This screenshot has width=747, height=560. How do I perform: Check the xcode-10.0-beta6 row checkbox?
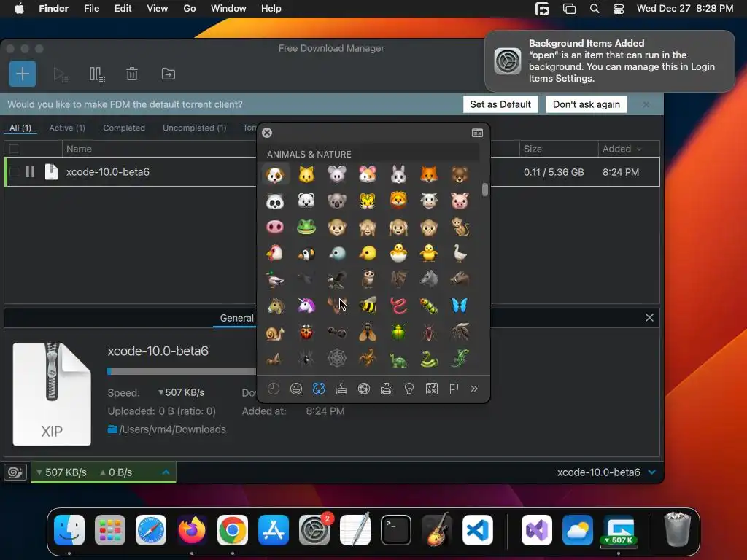point(14,172)
